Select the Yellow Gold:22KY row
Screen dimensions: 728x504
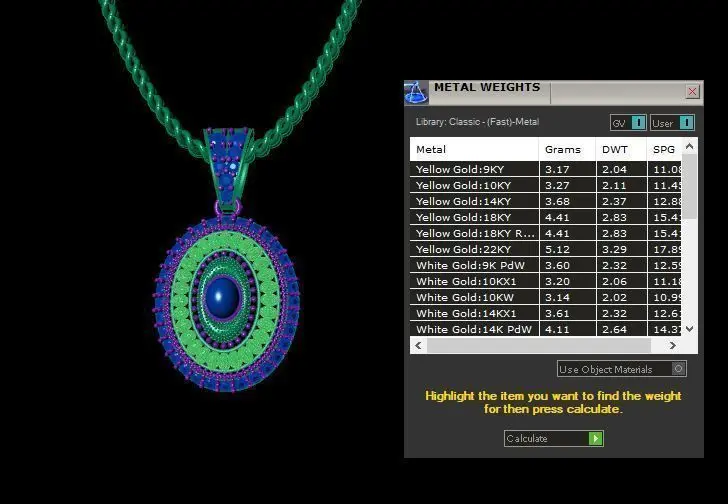[x=546, y=249]
